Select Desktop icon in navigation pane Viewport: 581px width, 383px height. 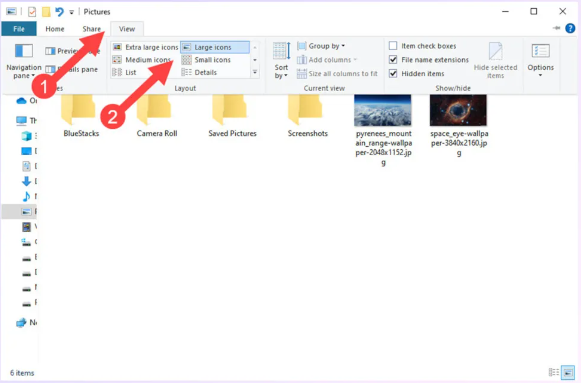point(26,151)
